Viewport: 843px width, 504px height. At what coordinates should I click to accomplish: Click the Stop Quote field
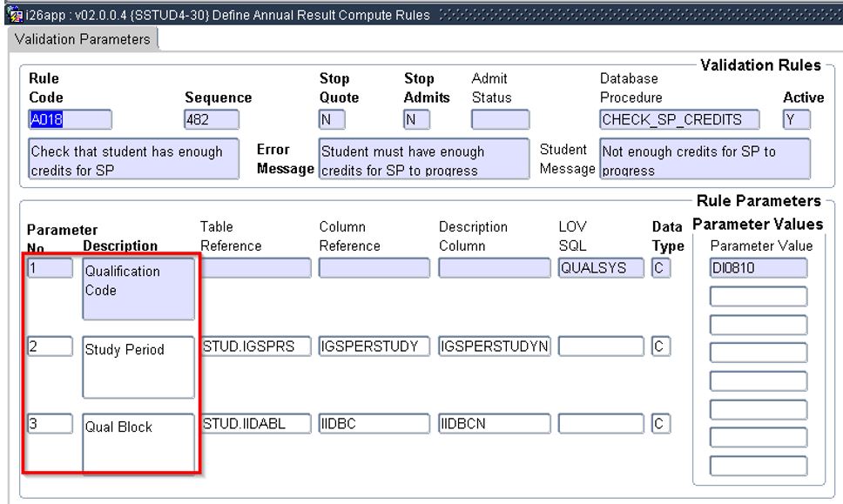pyautogui.click(x=332, y=119)
